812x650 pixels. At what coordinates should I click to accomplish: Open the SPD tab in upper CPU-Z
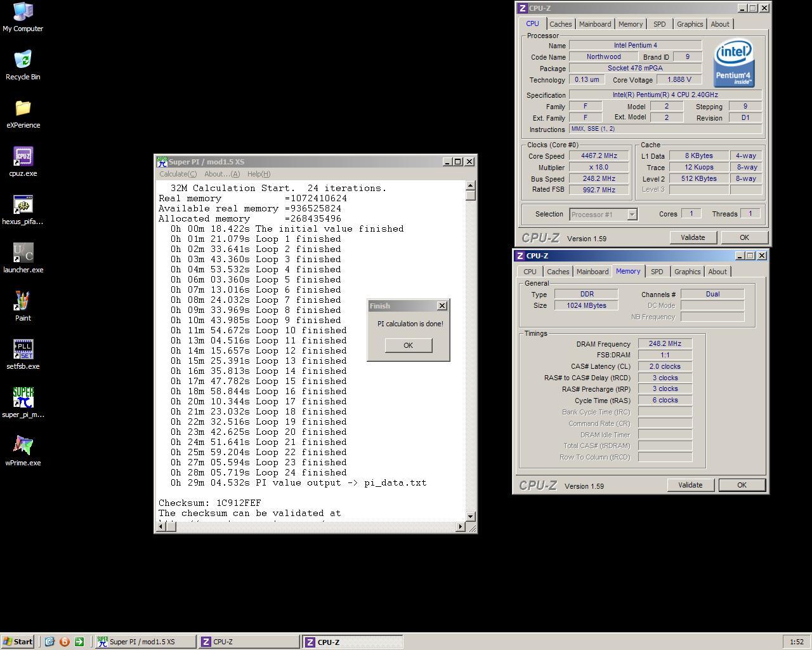pos(660,24)
